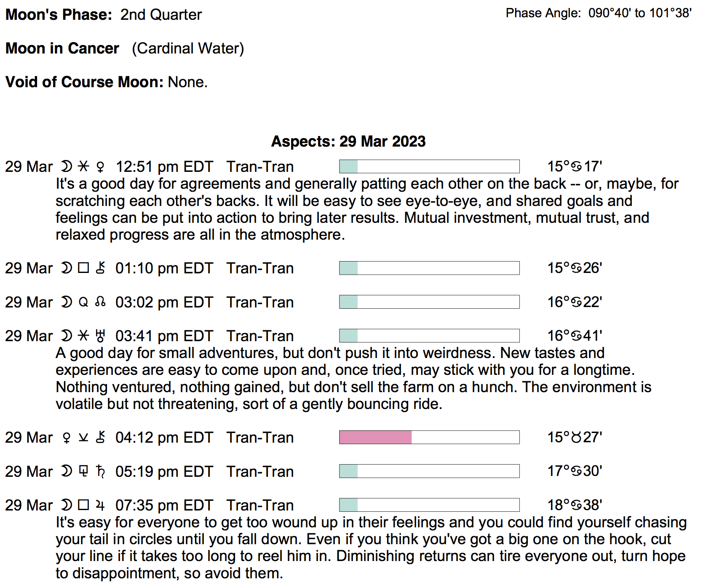
Task: Click the 'Phase Angle:' text
Action: (x=543, y=13)
